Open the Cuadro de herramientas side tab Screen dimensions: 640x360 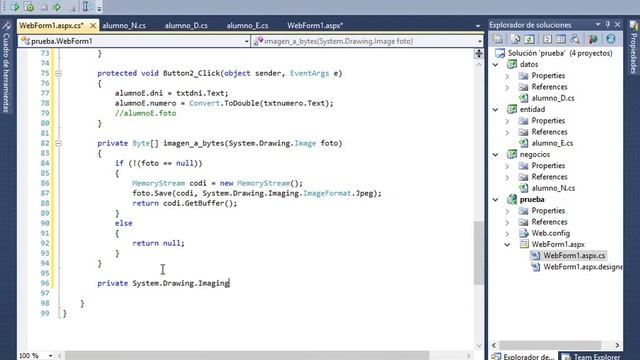pyautogui.click(x=6, y=67)
